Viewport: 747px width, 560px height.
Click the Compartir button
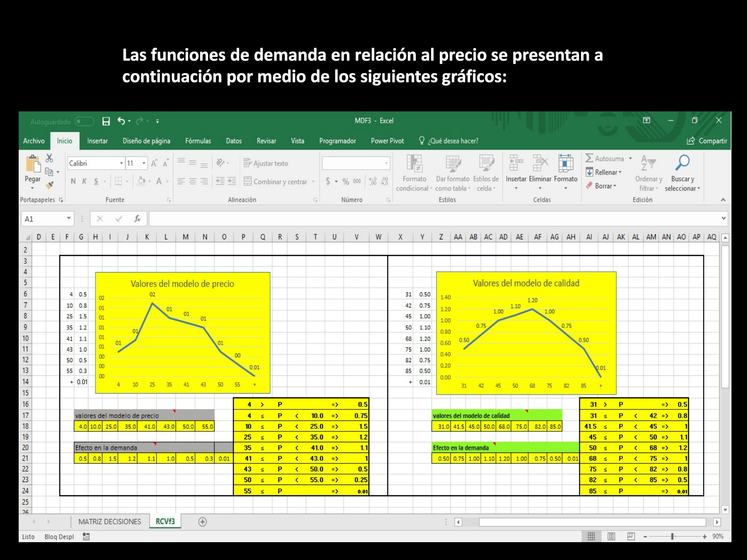tap(707, 141)
